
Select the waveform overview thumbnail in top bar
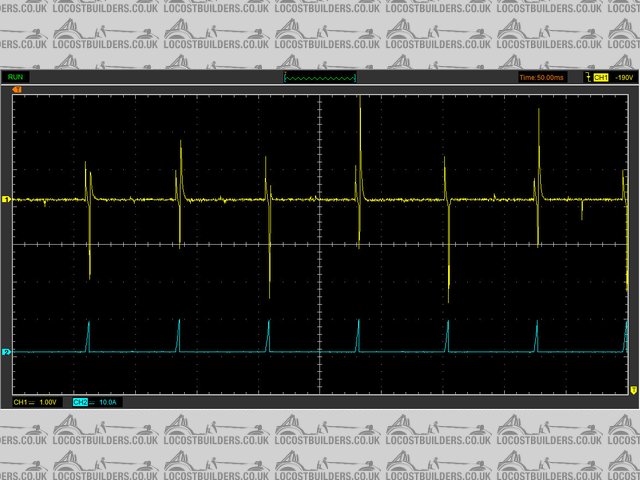[x=319, y=77]
